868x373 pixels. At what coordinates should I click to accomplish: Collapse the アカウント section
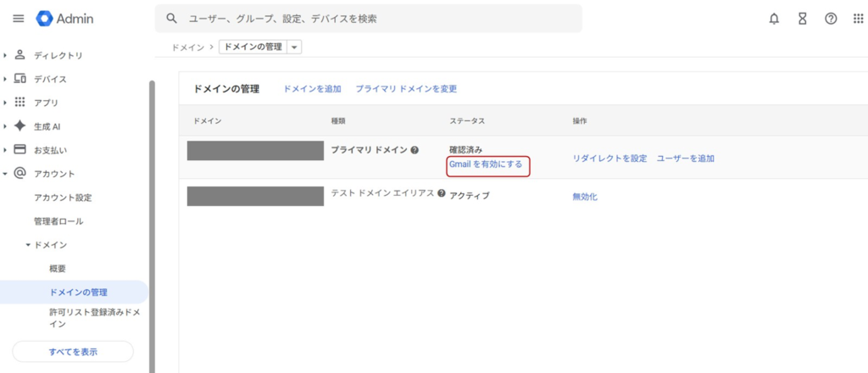[5, 174]
